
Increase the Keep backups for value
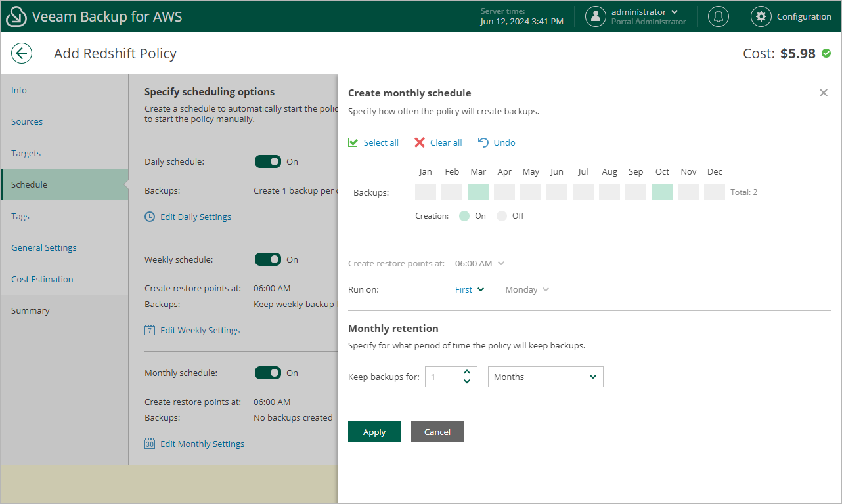(467, 372)
